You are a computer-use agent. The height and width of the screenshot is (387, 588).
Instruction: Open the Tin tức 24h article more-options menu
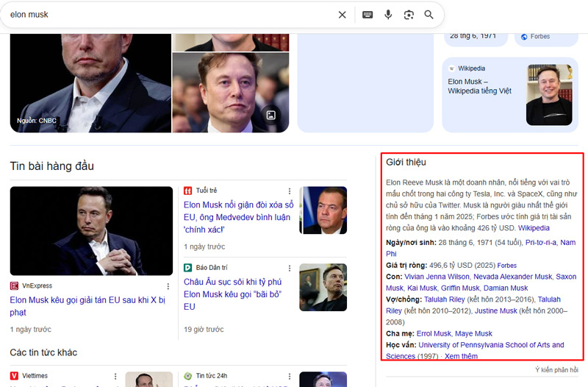coord(290,376)
